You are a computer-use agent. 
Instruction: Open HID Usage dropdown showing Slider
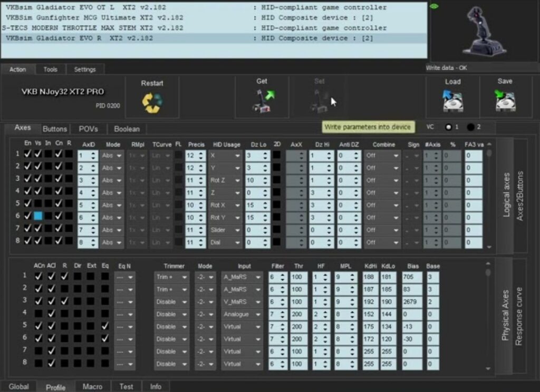coord(225,230)
